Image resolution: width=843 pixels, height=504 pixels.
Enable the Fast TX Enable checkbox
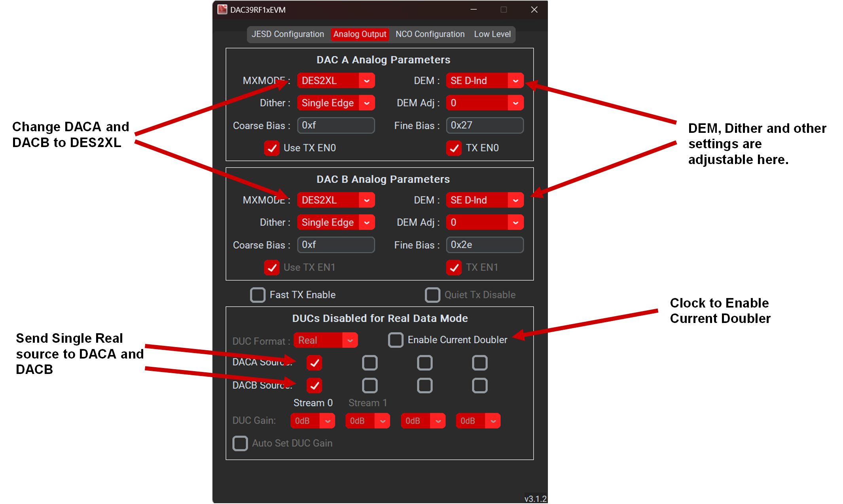258,294
